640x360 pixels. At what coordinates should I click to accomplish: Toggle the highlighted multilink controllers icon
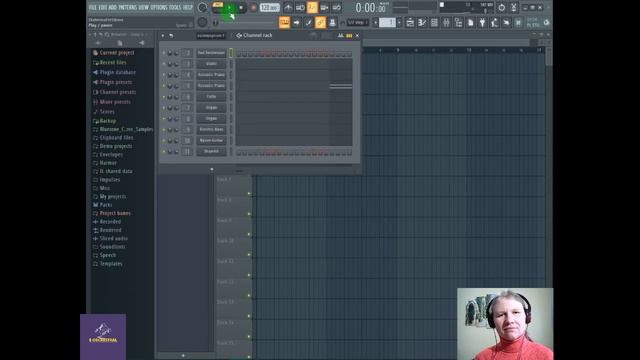click(x=320, y=22)
